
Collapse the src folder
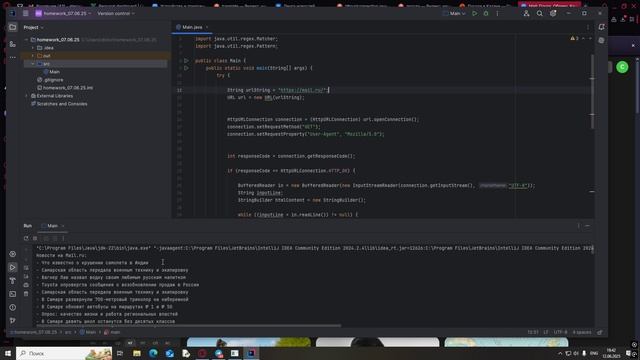[x=33, y=64]
